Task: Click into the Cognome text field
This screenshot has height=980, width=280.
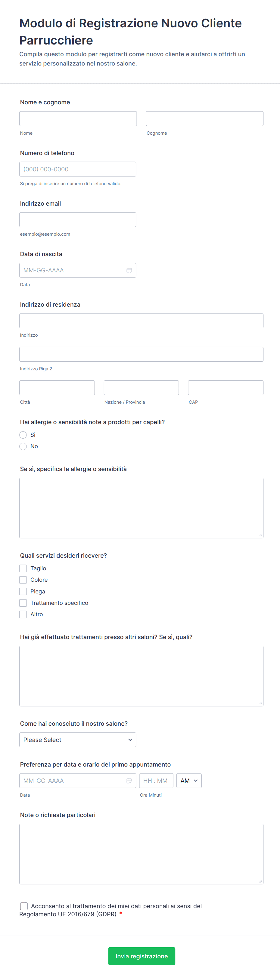Action: point(204,119)
